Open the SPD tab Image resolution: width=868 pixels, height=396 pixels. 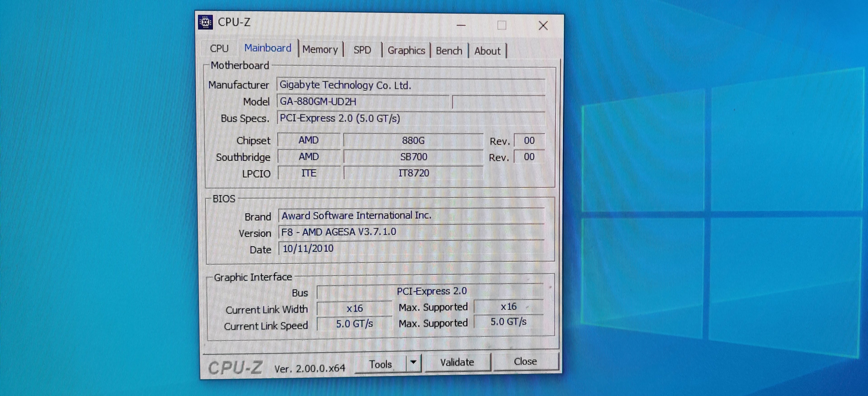click(362, 50)
